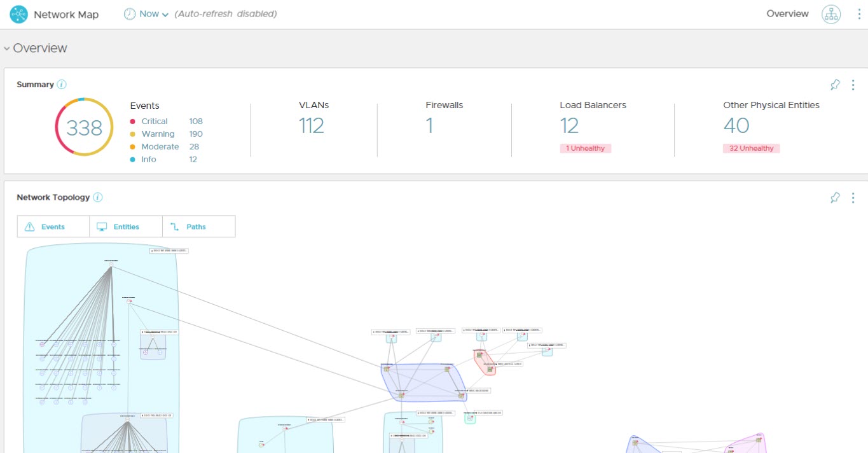This screenshot has width=868, height=453.
Task: Click the events donut chart total 338
Action: [84, 128]
